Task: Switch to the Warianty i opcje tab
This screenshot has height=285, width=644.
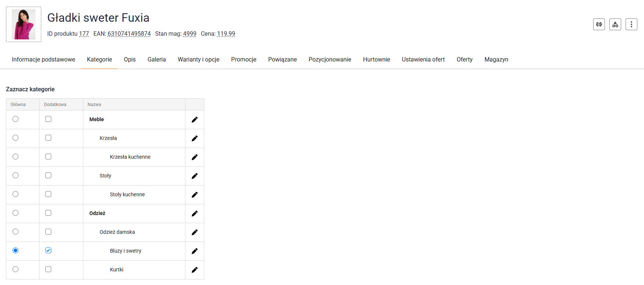Action: [198, 59]
